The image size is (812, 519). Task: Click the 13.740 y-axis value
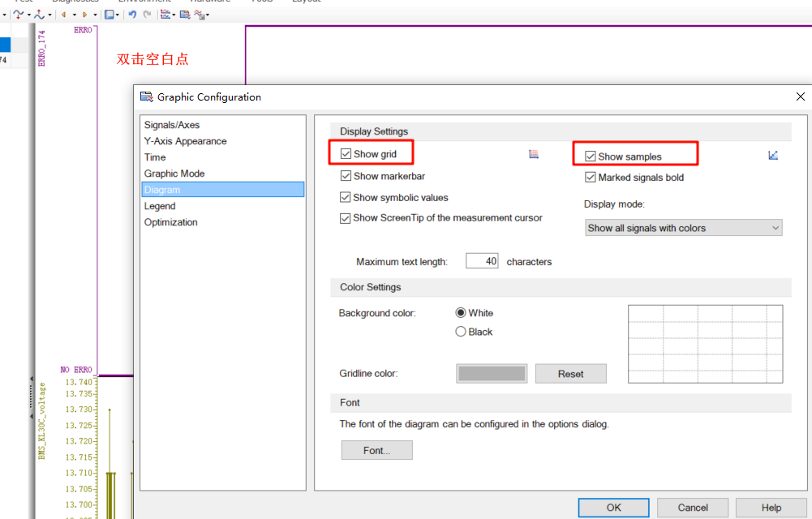pyautogui.click(x=79, y=382)
